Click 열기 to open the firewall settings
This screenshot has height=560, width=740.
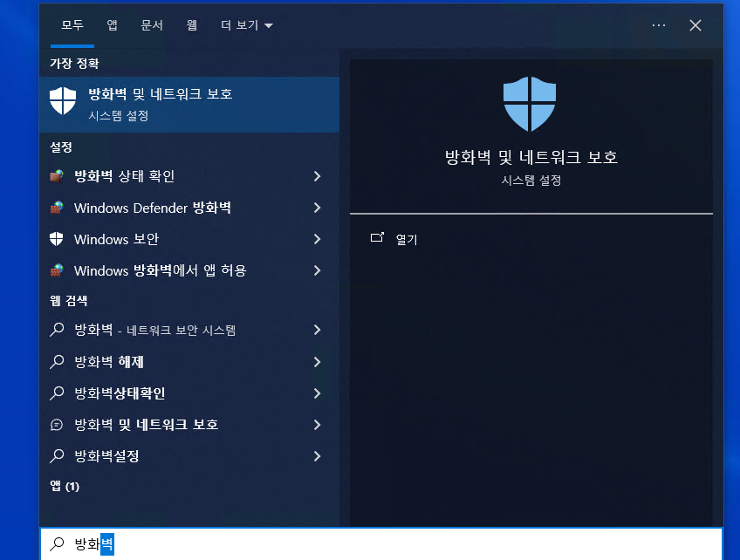click(407, 240)
